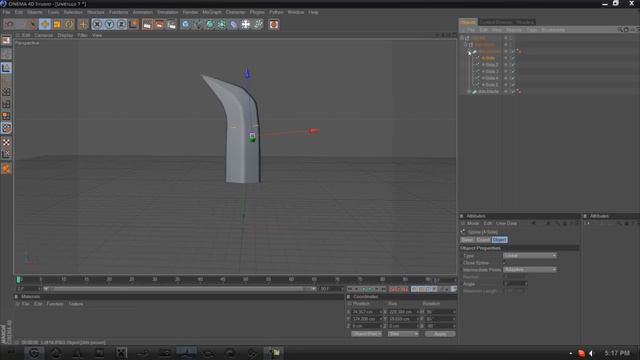
Task: Collapse the NURBS parent of A-Side
Action: tap(469, 52)
